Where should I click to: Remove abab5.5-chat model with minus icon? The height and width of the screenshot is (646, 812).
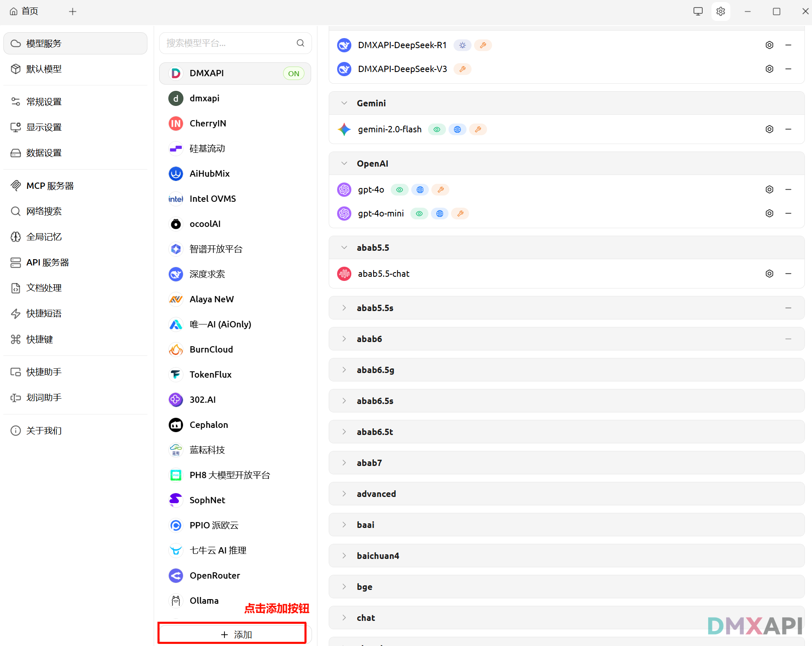788,274
